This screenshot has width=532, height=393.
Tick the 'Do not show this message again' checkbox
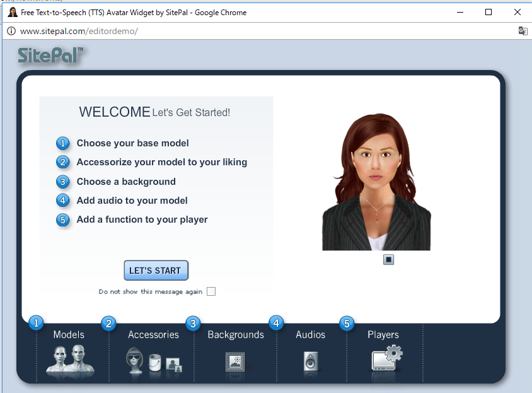(211, 291)
